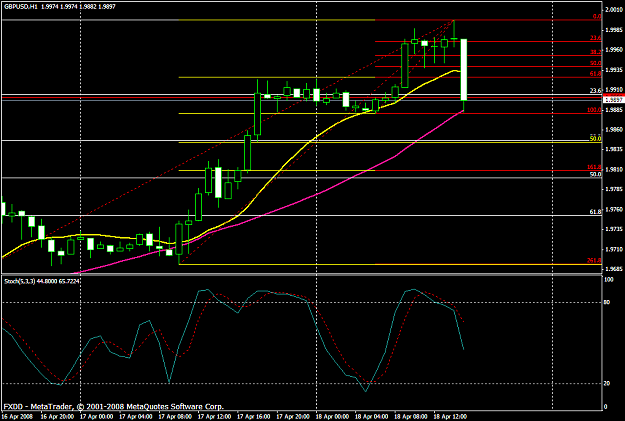Select the large white candle at 18 Apr 12:00

tap(464, 70)
